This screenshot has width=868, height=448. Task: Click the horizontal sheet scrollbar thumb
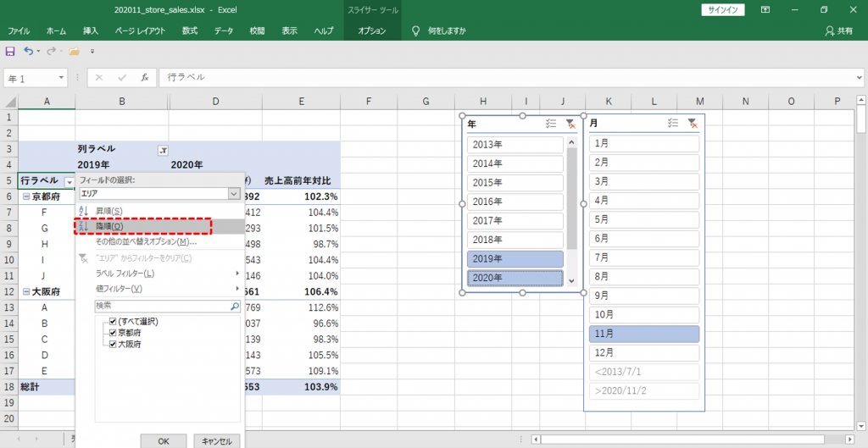click(x=684, y=440)
